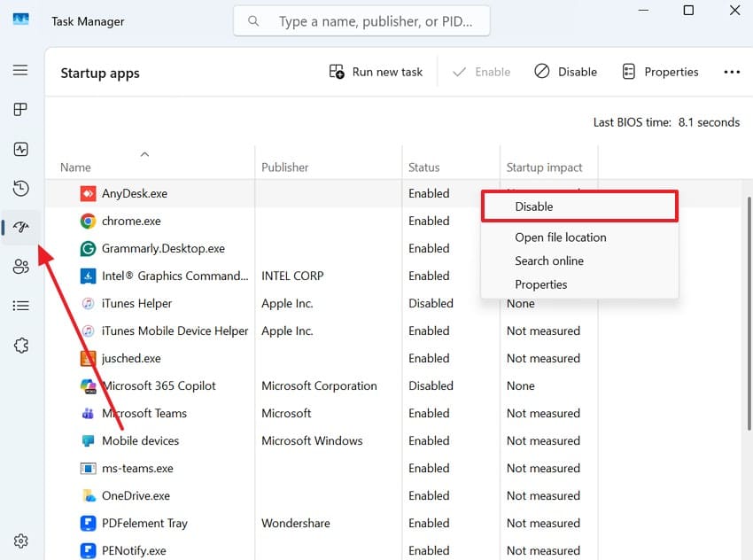Image resolution: width=753 pixels, height=560 pixels.
Task: Go to the Processes page icon
Action: pyautogui.click(x=20, y=110)
